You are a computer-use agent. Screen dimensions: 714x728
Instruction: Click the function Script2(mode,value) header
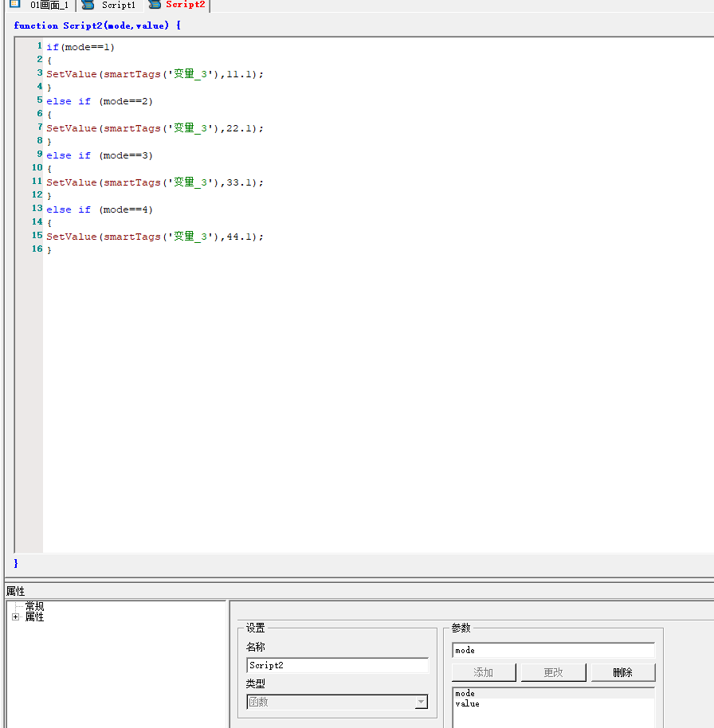(97, 25)
